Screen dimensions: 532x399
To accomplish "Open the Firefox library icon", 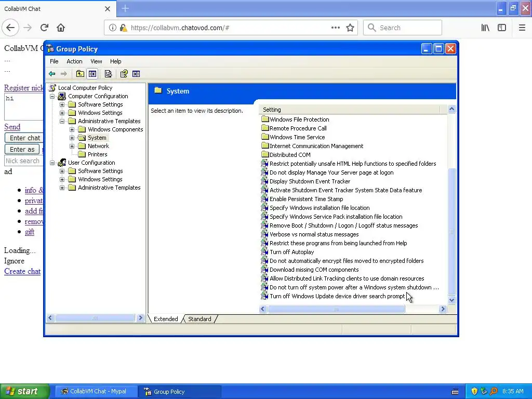I will [x=485, y=28].
